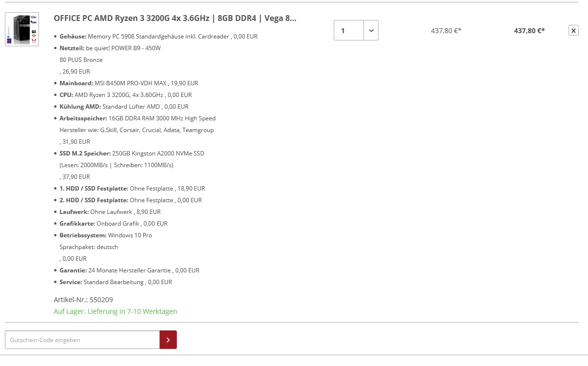Click the Laufwerk Ohne Laufwerk line

pos(110,212)
